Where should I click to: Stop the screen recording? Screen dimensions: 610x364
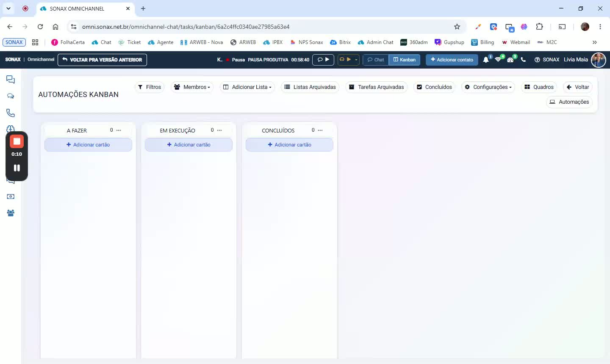[17, 141]
